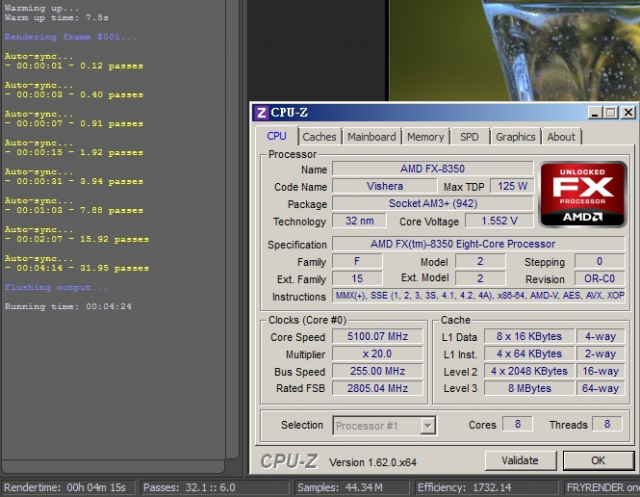Open the SPD tab in CPU-Z

coord(469,137)
